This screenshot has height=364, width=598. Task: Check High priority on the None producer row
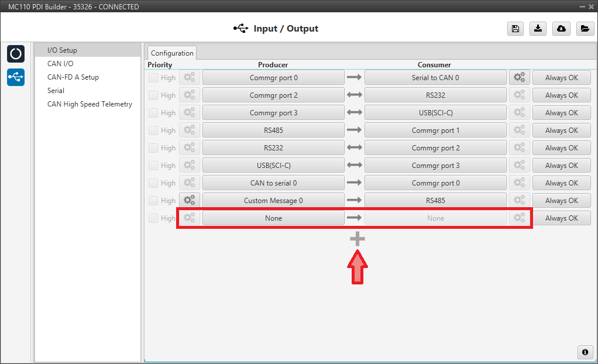point(153,218)
